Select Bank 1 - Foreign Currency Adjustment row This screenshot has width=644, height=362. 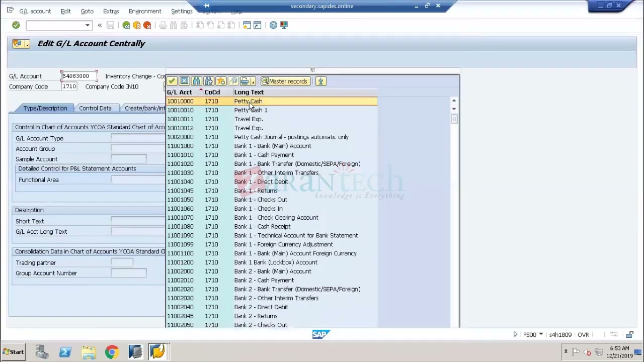272,244
